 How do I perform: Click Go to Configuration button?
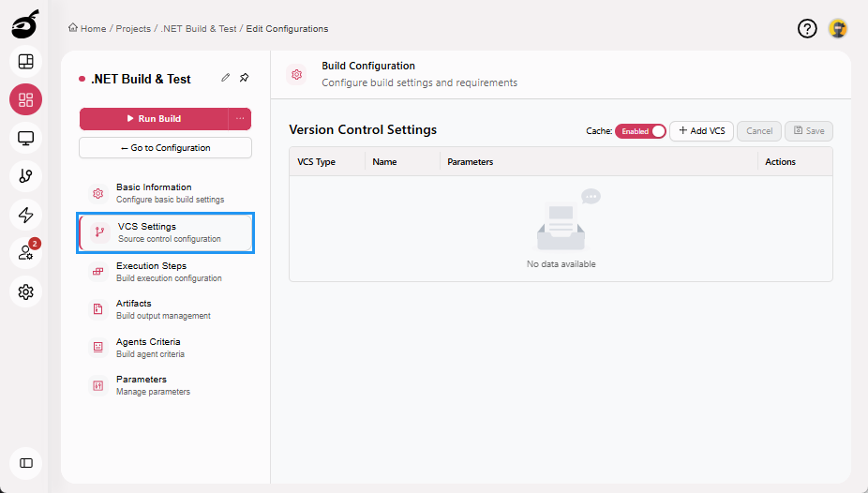(166, 148)
